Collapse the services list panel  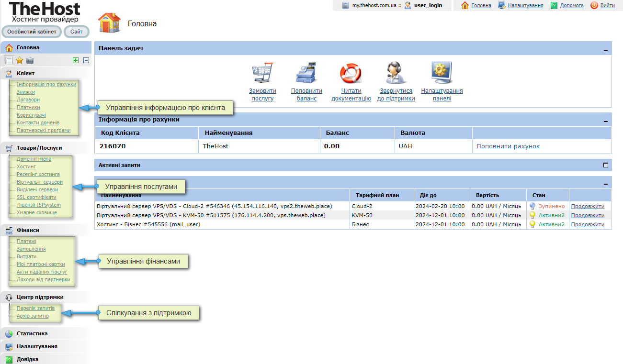click(x=606, y=183)
